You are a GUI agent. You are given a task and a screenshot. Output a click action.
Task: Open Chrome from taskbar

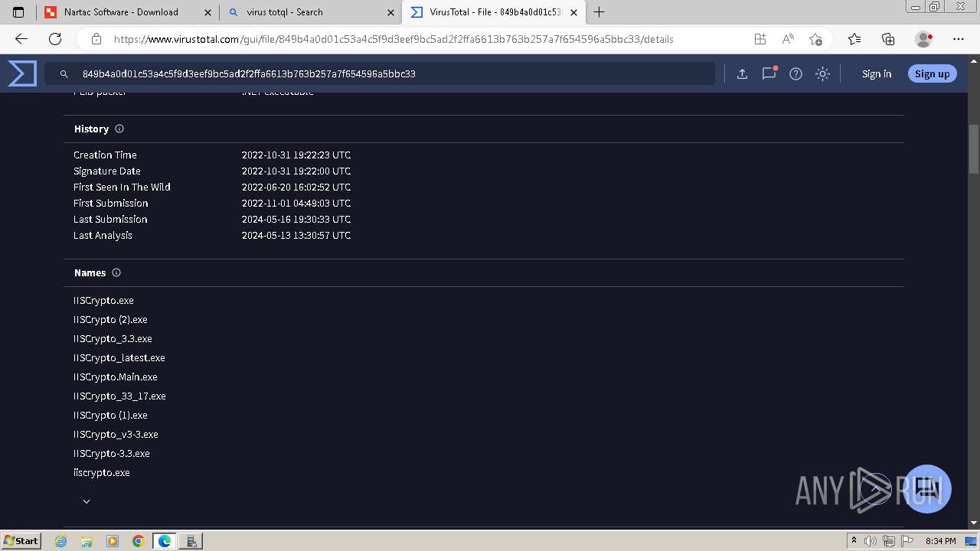(139, 541)
